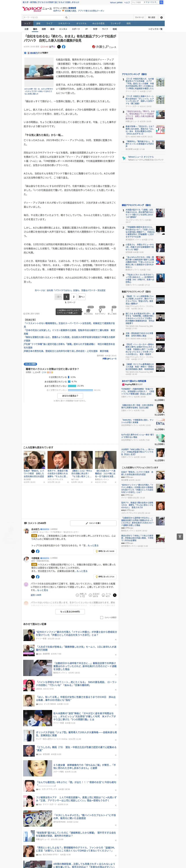The width and height of the screenshot is (186, 868).
Task: Expand 舟木彩乃's comment with もっと見る
Action: [93, 545]
